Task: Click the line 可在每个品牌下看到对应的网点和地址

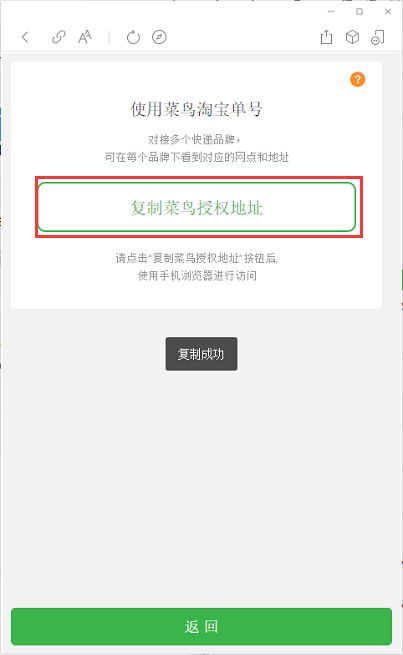Action: (x=197, y=157)
